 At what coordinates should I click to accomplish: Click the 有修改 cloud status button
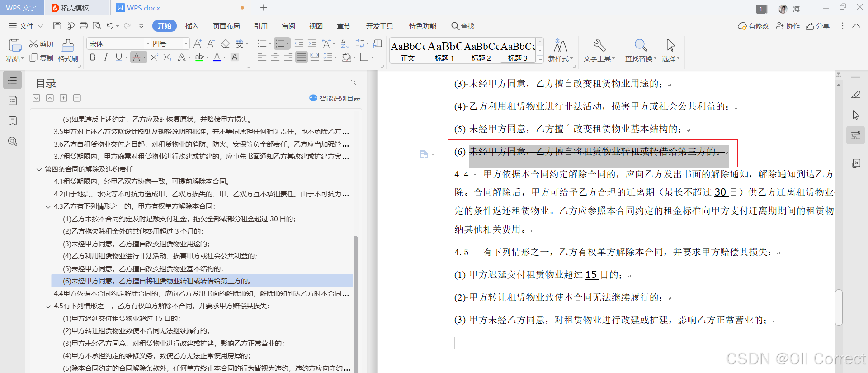pyautogui.click(x=753, y=26)
